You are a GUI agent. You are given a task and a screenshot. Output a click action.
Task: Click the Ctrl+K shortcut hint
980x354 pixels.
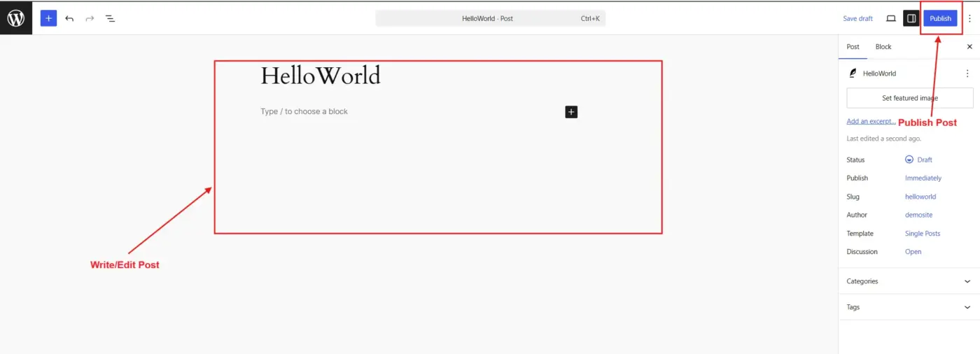pyautogui.click(x=590, y=19)
